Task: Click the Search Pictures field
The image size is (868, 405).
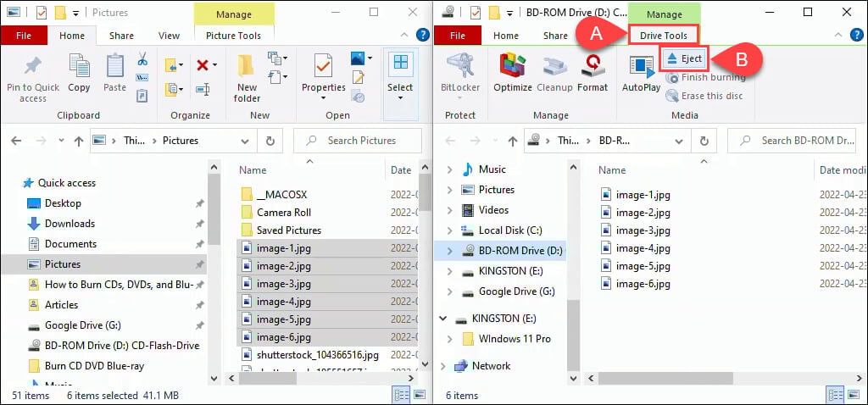Action: pos(358,141)
